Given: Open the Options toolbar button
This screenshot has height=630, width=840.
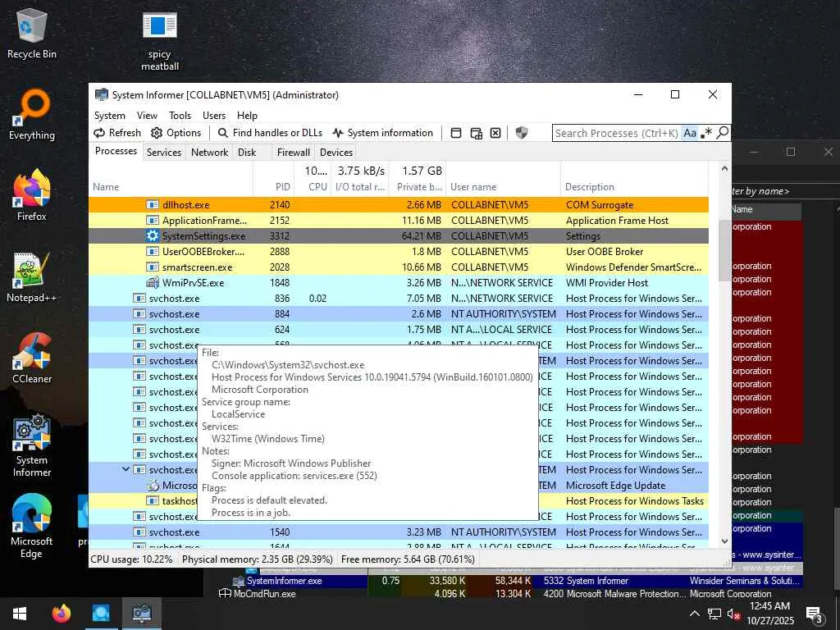Looking at the screenshot, I should (176, 133).
